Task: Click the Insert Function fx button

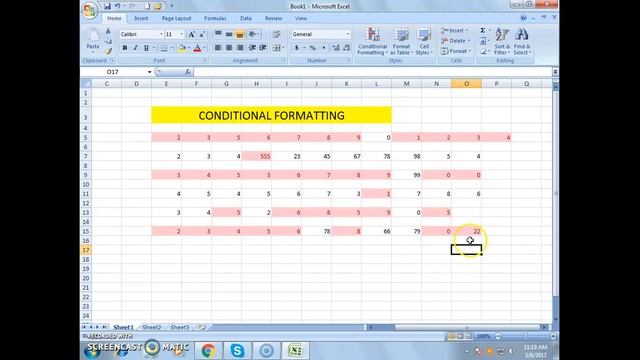Action: pos(188,72)
